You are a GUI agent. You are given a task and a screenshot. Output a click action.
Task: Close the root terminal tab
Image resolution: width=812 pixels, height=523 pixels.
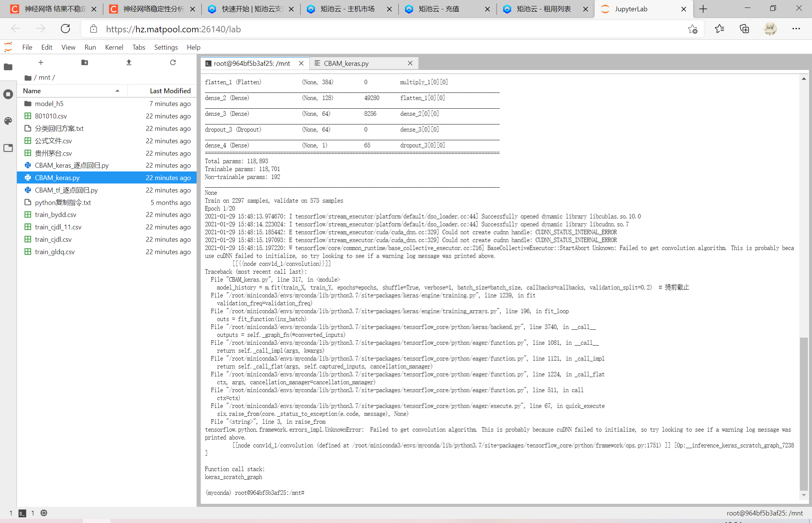(x=301, y=63)
